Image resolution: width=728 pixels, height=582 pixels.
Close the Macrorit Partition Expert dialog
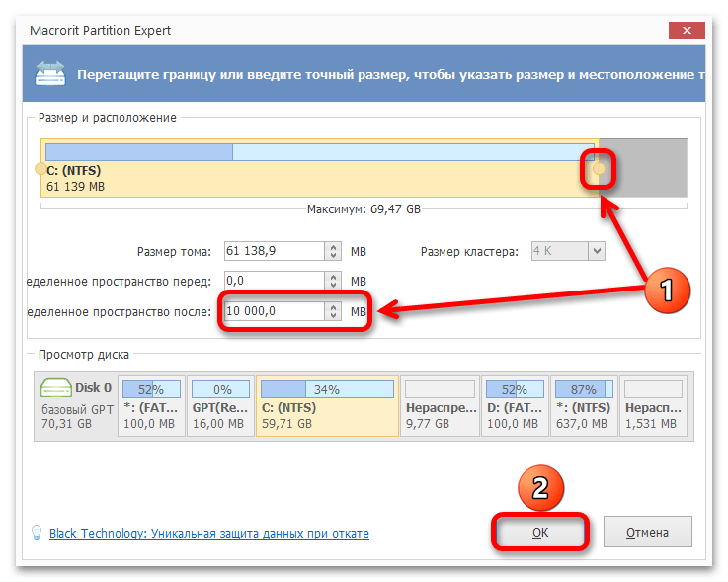(687, 31)
